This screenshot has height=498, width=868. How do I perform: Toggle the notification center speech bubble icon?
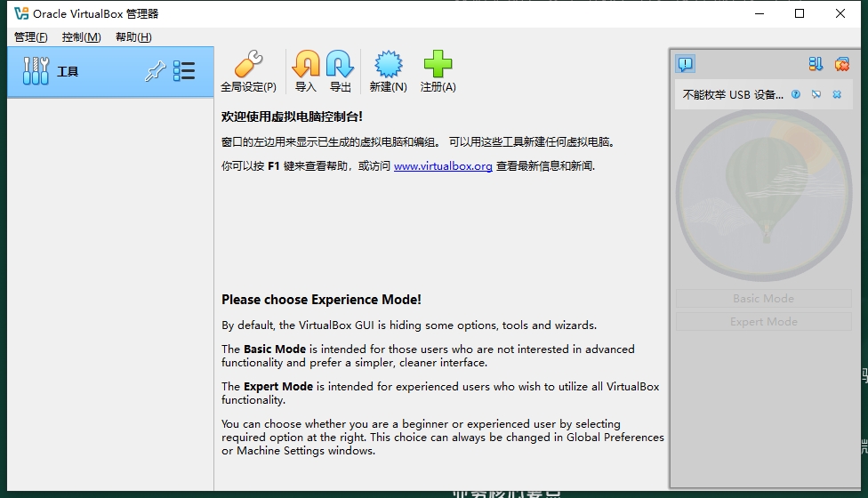pos(686,64)
